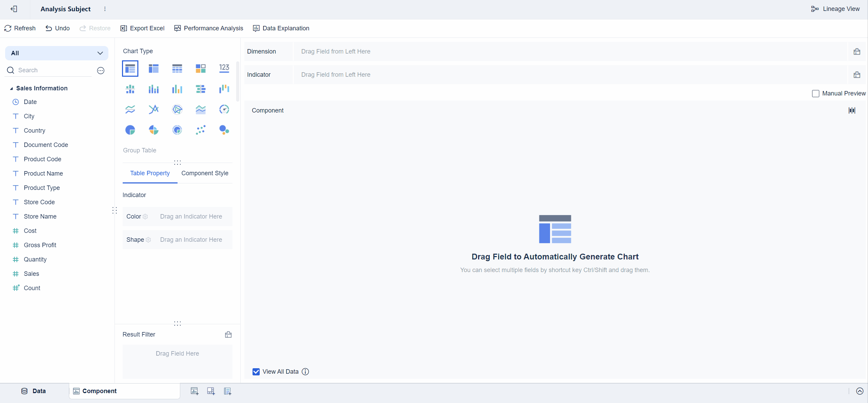Click the Component panel bar-code icon
Image resolution: width=868 pixels, height=403 pixels.
(x=852, y=110)
